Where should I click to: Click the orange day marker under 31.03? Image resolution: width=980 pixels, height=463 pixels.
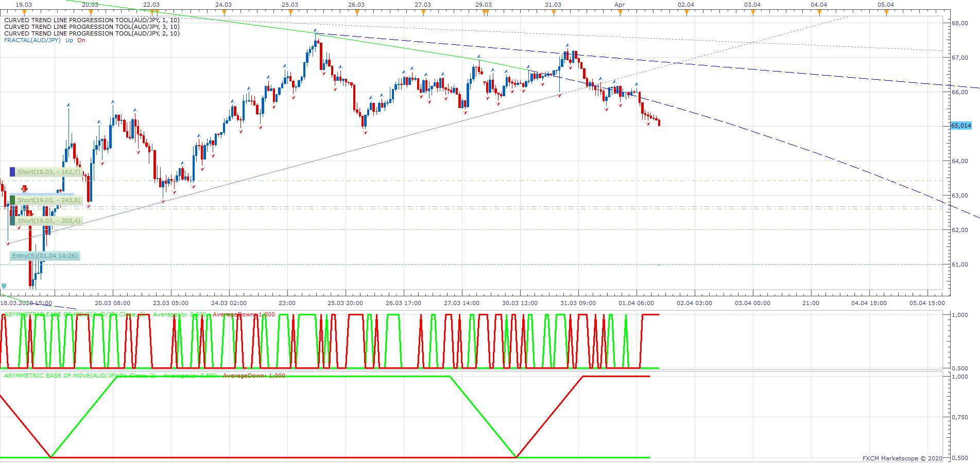554,12
